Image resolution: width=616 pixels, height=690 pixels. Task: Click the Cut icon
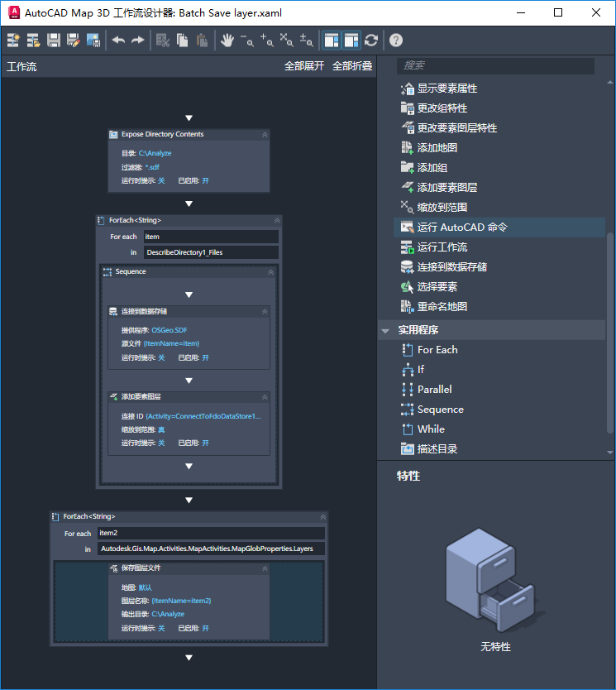coord(163,41)
